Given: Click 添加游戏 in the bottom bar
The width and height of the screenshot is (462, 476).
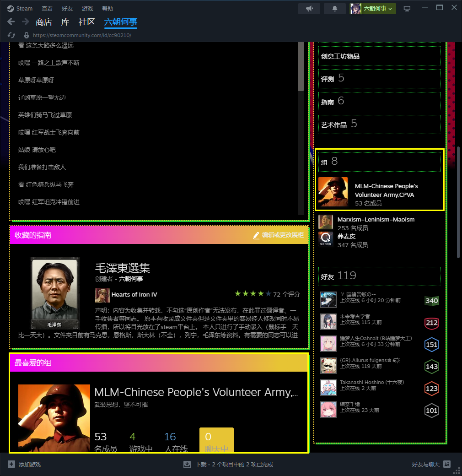Looking at the screenshot, I should 29,464.
